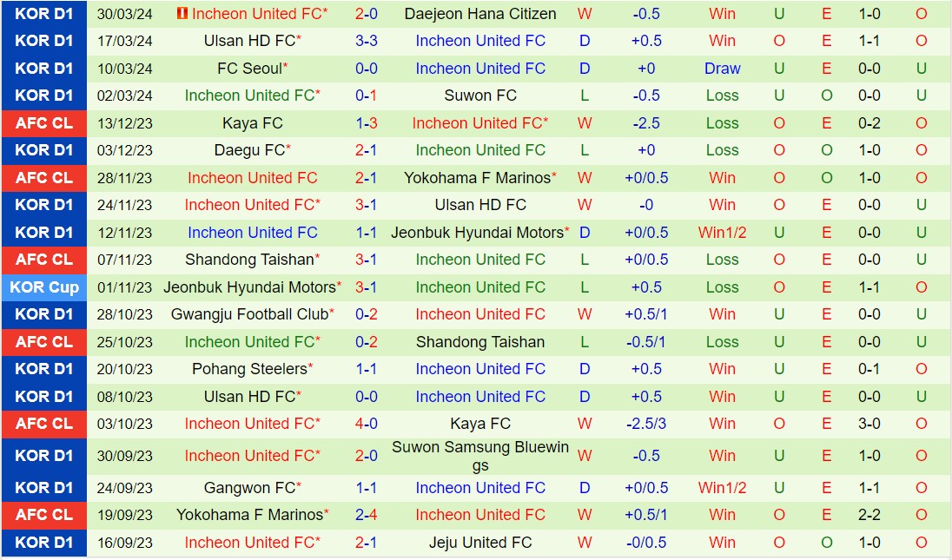Click the Suwon FC team name
This screenshot has width=952, height=560.
pyautogui.click(x=480, y=96)
